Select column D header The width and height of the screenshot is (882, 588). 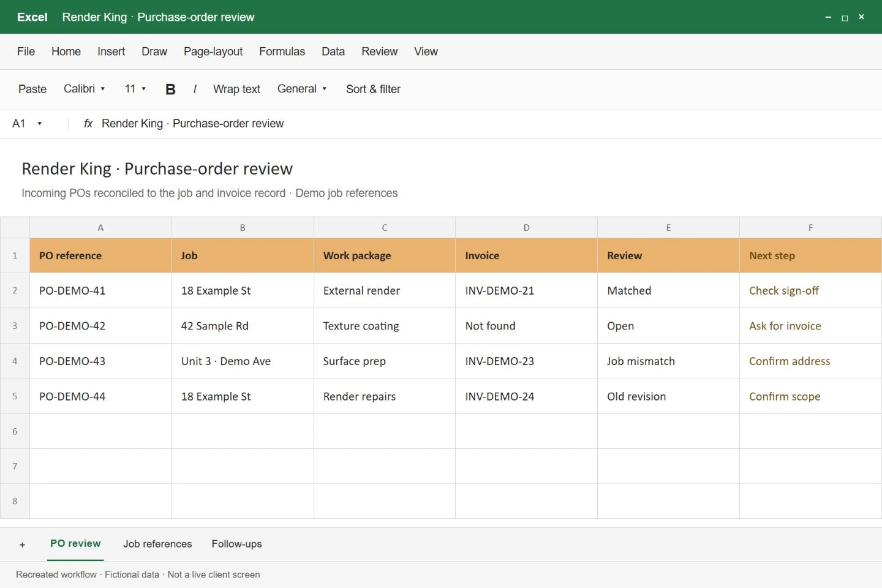[x=526, y=227]
